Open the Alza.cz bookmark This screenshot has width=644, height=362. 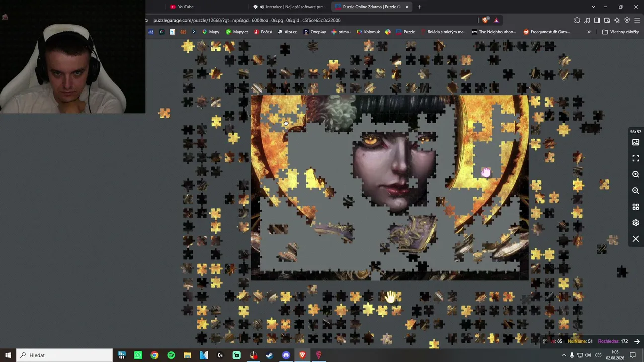pyautogui.click(x=287, y=32)
